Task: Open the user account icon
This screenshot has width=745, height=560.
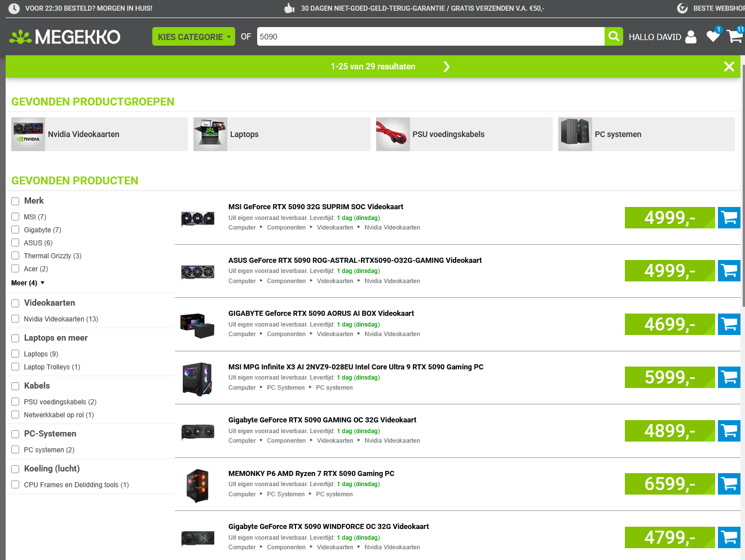Action: pyautogui.click(x=691, y=37)
